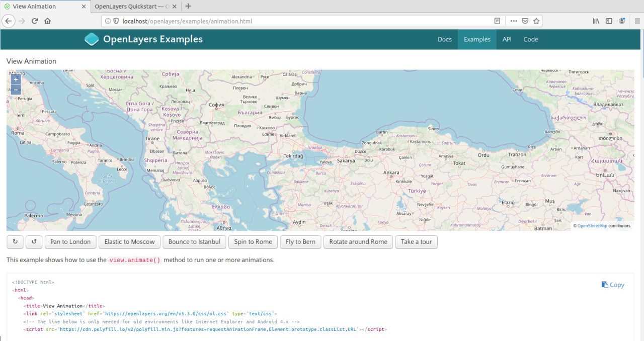The image size is (644, 341).
Task: Click Spin to Rome button
Action: click(253, 242)
